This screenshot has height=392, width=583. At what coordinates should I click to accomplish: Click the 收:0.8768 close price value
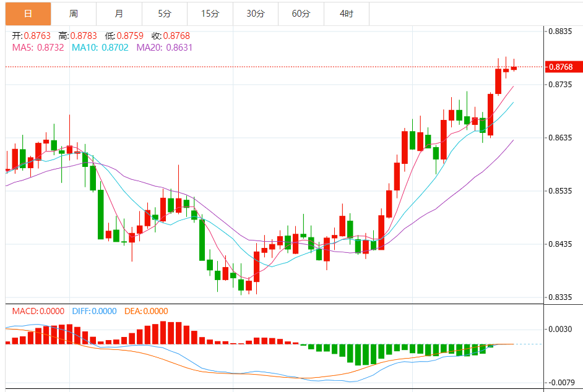point(171,36)
